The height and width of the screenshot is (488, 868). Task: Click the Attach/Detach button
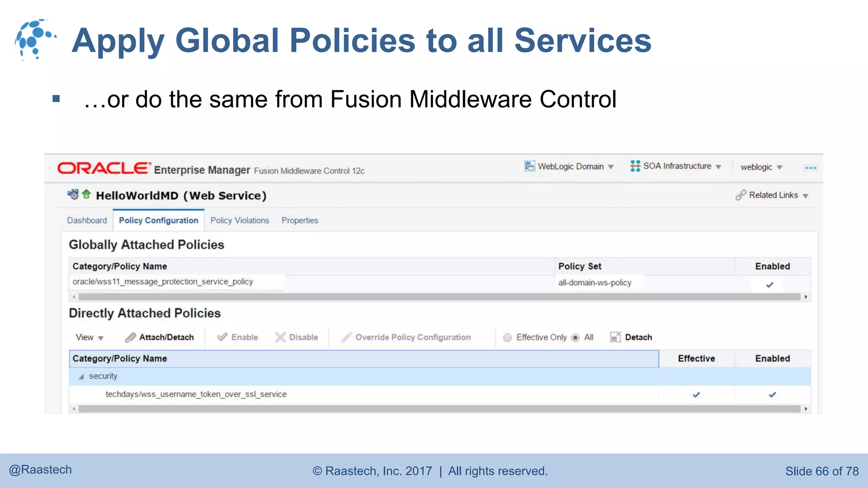(x=160, y=337)
